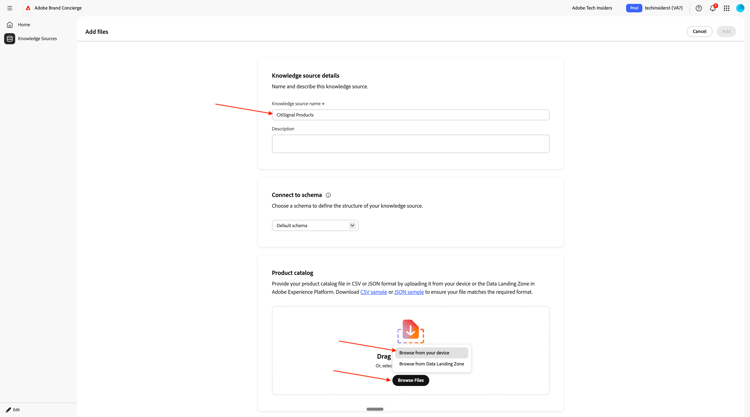Click the Cancel button
The width and height of the screenshot is (750, 417).
pyautogui.click(x=699, y=32)
